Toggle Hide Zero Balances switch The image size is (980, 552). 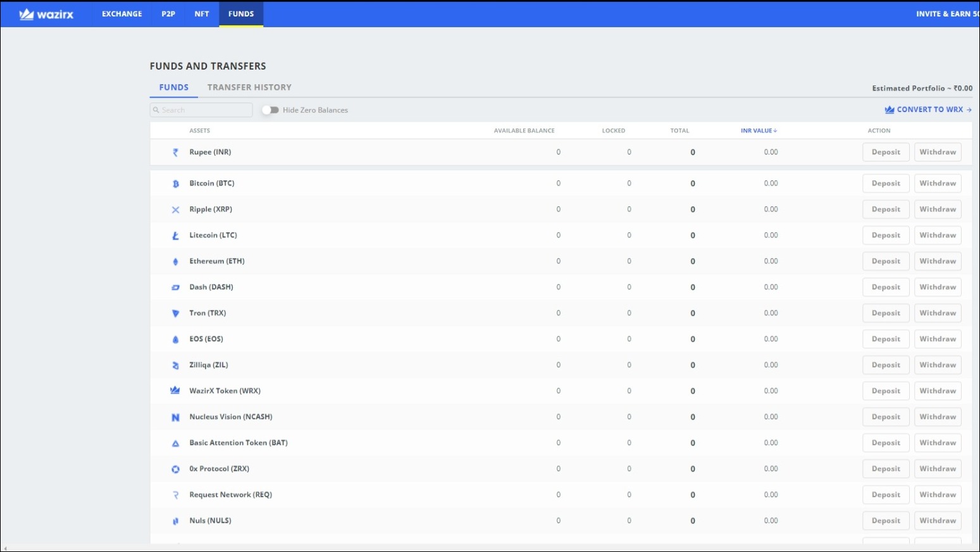pos(271,110)
